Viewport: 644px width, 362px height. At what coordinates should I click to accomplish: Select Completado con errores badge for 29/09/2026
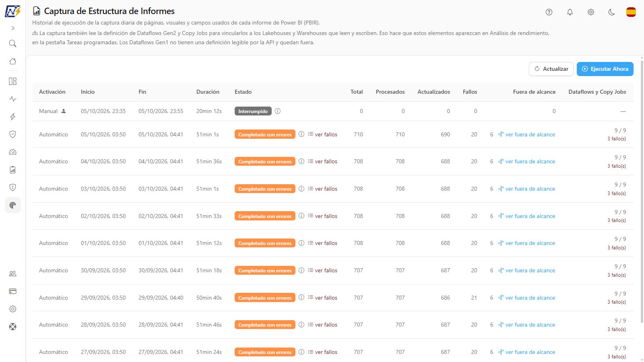[x=265, y=298]
